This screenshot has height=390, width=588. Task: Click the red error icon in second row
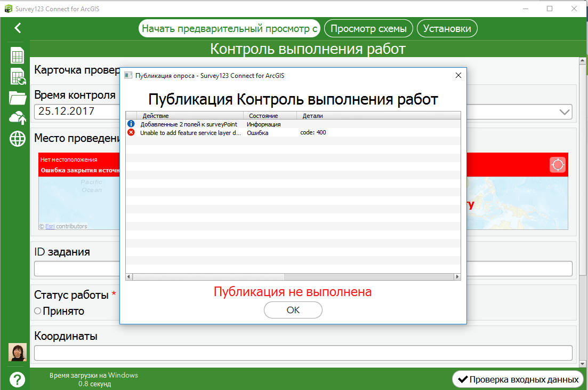tap(131, 132)
